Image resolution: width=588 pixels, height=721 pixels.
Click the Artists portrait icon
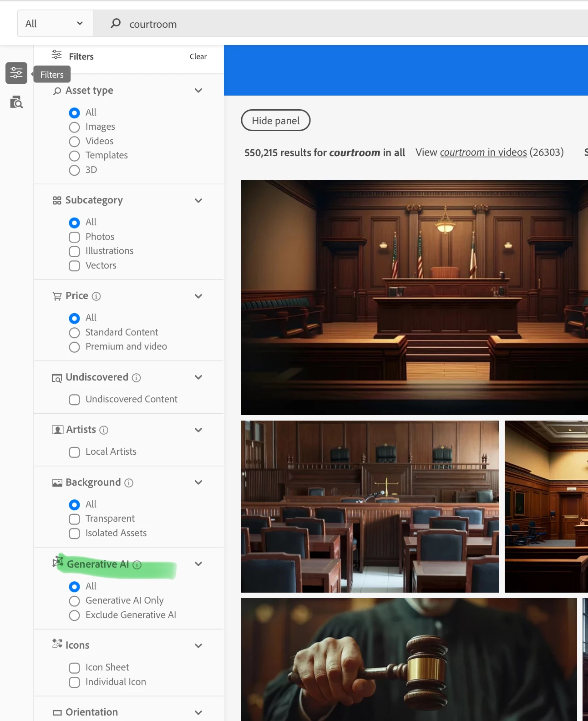coord(57,430)
